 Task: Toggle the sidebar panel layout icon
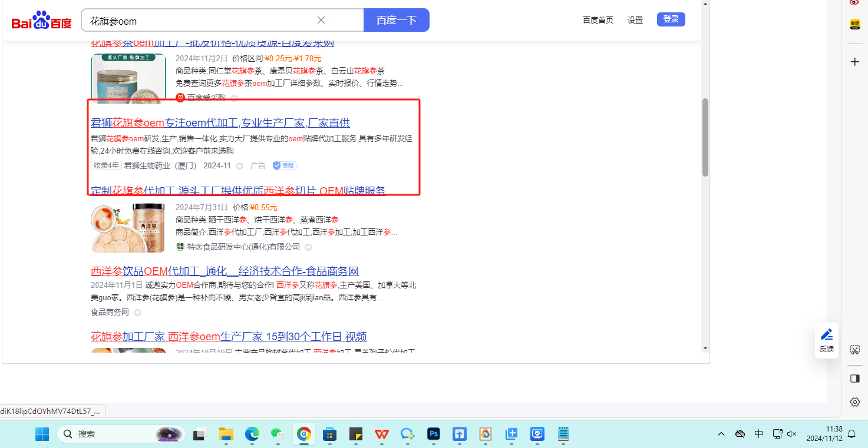854,379
